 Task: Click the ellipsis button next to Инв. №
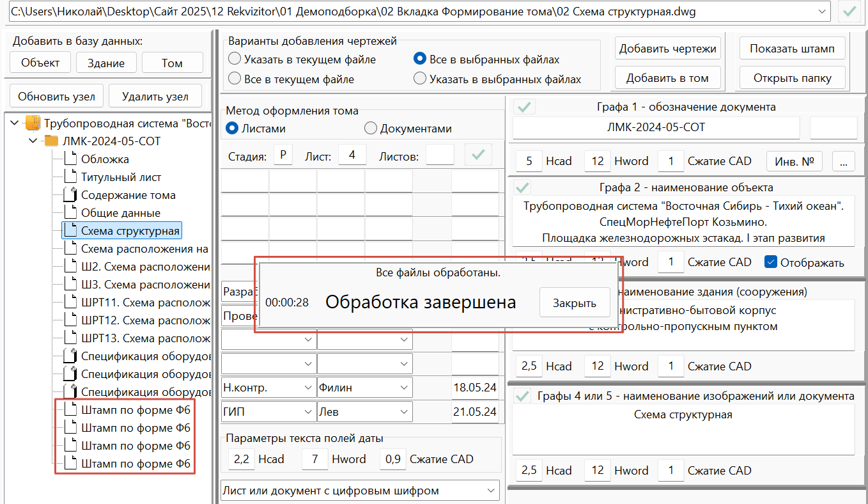tap(844, 161)
